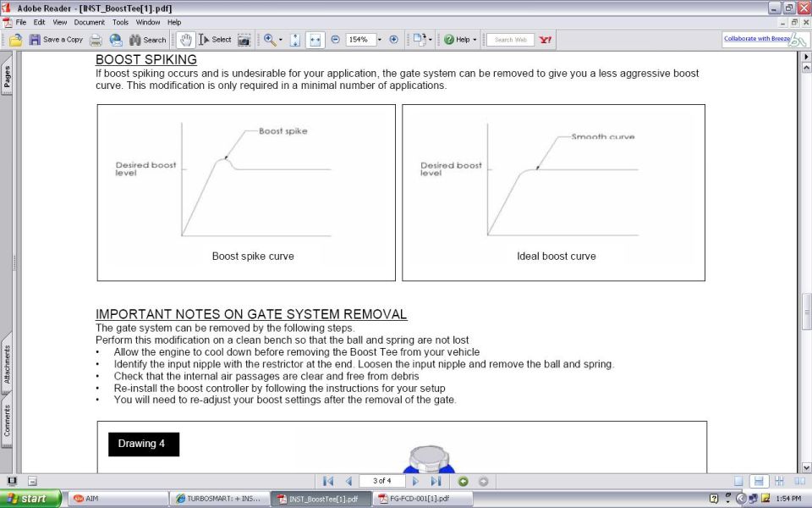Click the Collaborate with Breeze link
This screenshot has width=812, height=508.
757,38
